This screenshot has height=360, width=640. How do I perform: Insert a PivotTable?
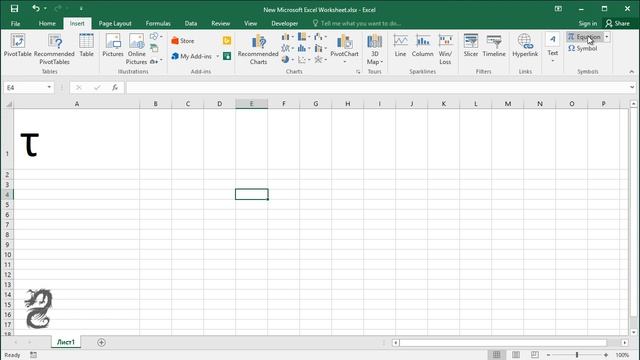click(x=18, y=45)
